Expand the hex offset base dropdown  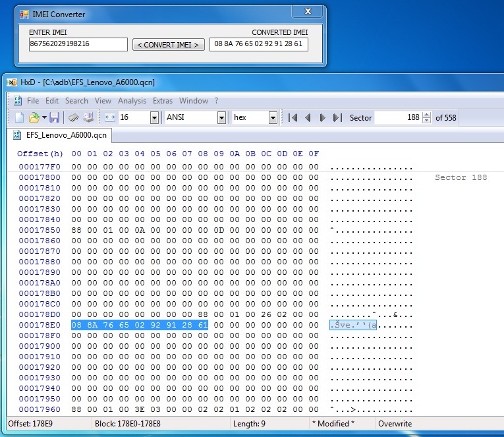(273, 118)
